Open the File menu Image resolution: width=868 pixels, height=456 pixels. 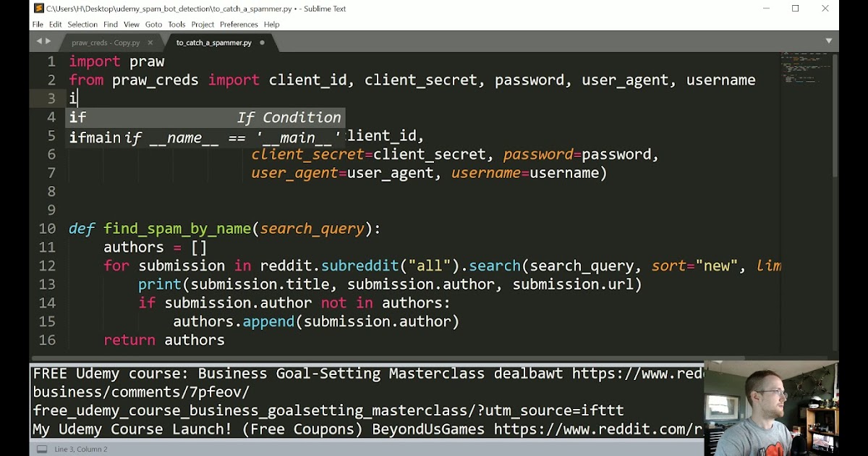38,24
